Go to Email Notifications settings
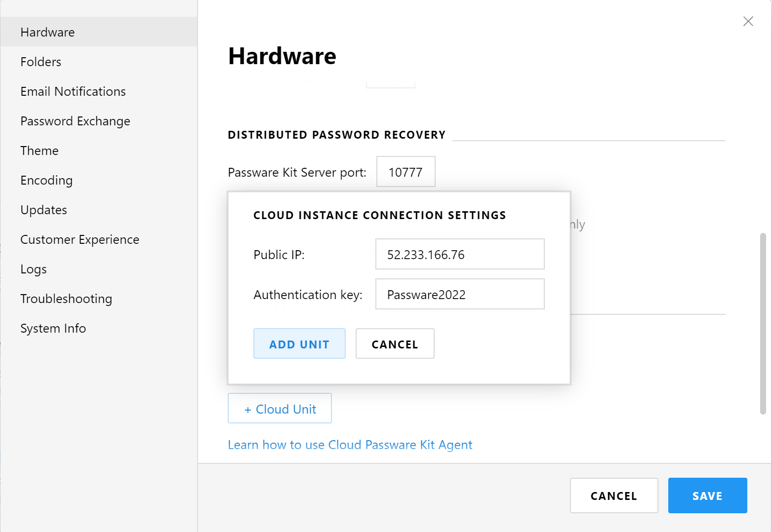The height and width of the screenshot is (532, 772). (x=99, y=91)
